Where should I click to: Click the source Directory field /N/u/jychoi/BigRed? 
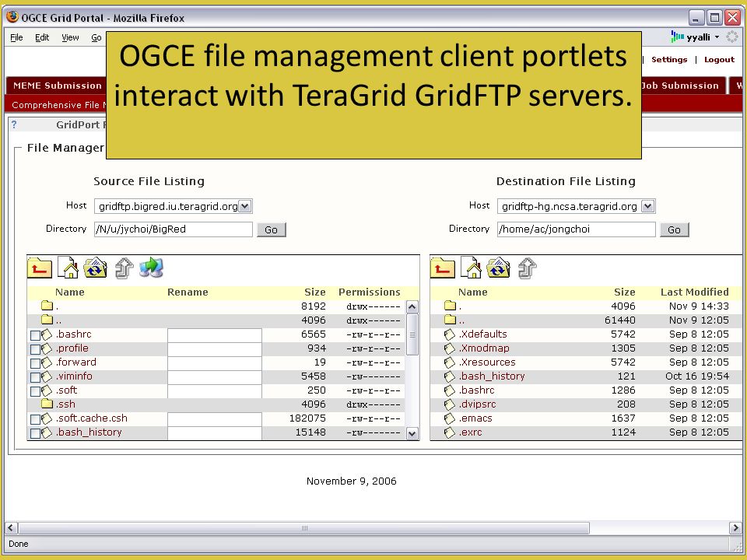174,229
